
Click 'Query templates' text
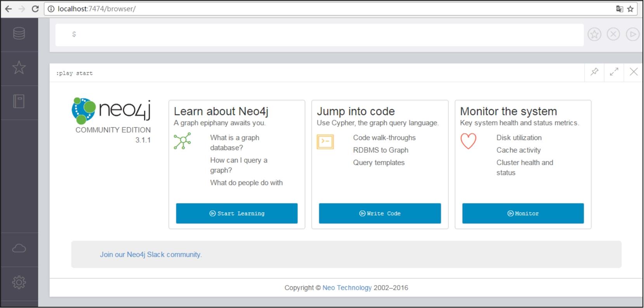[x=378, y=163]
